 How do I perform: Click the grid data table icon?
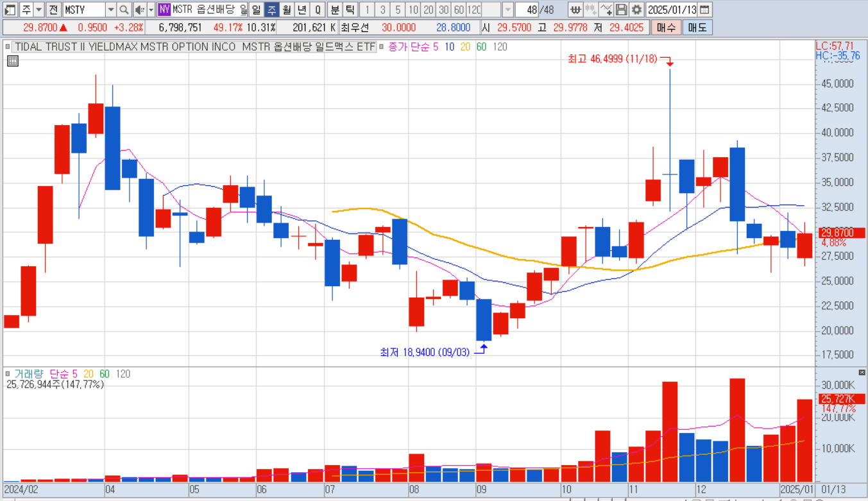(x=12, y=61)
